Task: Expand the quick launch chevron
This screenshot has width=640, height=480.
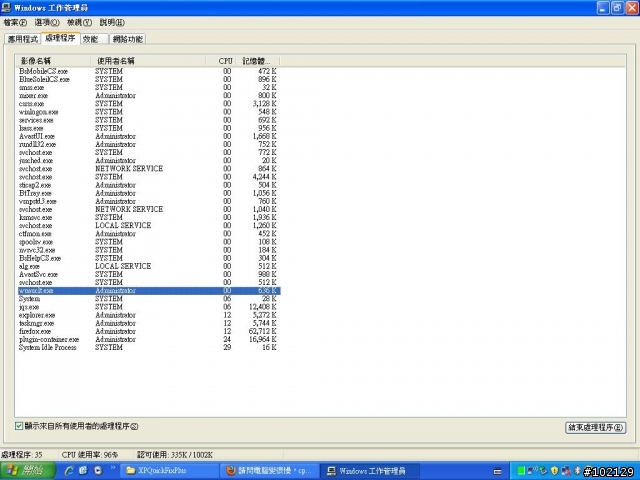Action: (113, 468)
